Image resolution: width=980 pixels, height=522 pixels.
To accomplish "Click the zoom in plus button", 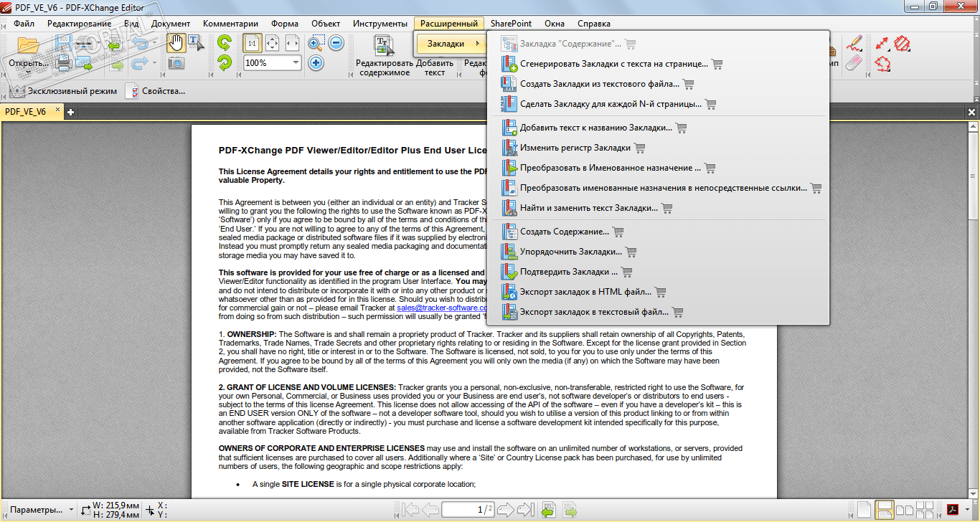I will tap(316, 63).
